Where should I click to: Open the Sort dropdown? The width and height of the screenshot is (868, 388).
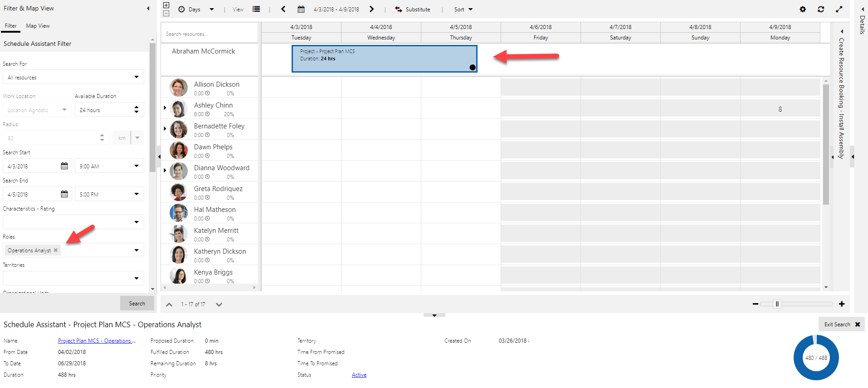463,9
